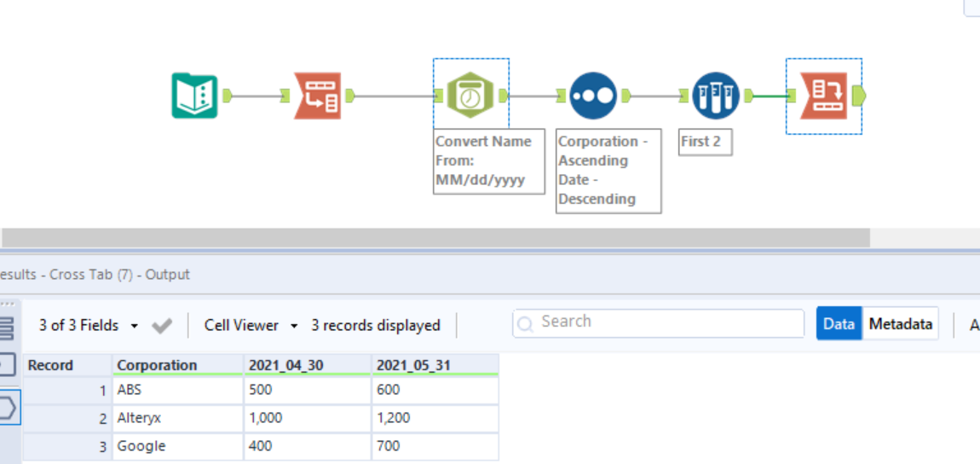This screenshot has height=464, width=980.
Task: Click the Cross Tab tool node
Action: 823,96
